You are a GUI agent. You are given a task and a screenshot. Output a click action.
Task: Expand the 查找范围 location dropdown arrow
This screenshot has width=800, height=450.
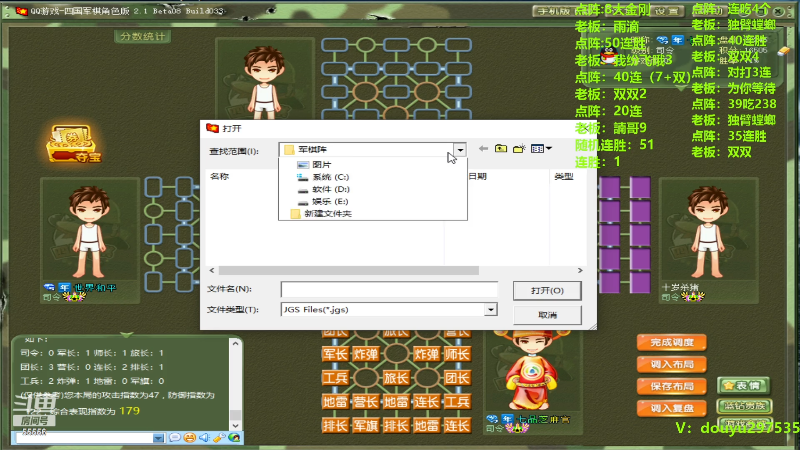pos(460,149)
